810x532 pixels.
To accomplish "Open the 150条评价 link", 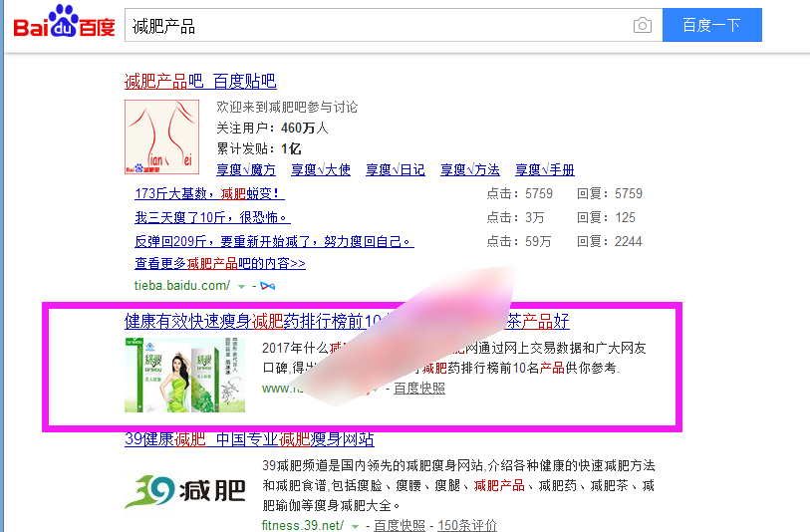I will (x=467, y=525).
